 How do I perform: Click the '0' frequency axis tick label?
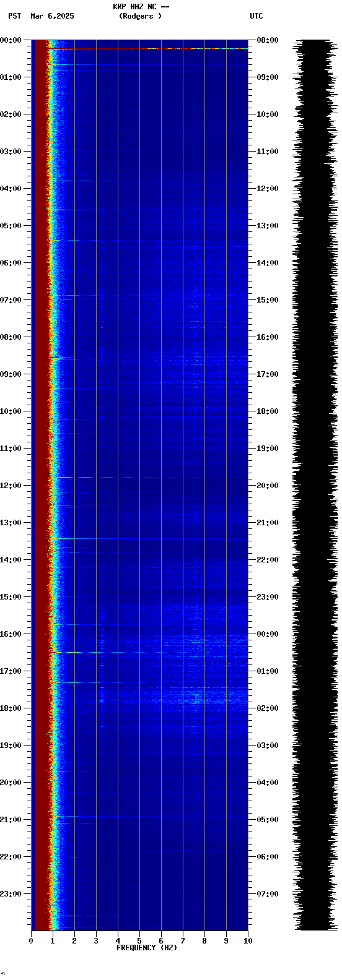tap(31, 941)
